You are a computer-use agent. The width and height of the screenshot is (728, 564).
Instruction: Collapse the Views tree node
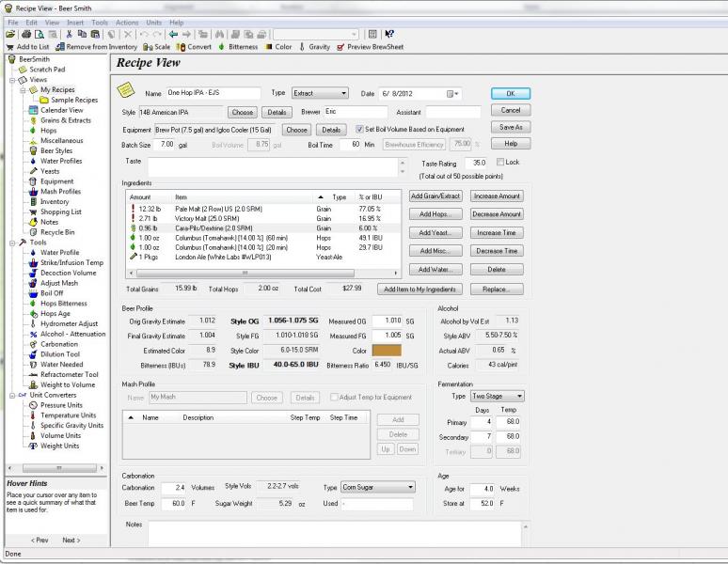click(x=12, y=80)
